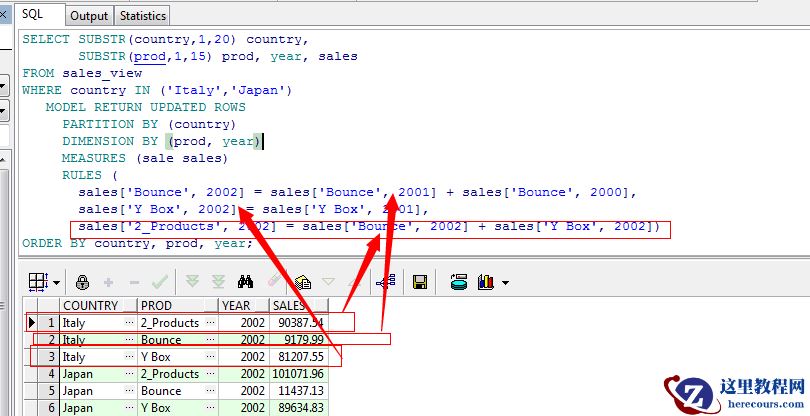
Task: Open dropdown arrow beside the grid icon
Action: coord(56,283)
